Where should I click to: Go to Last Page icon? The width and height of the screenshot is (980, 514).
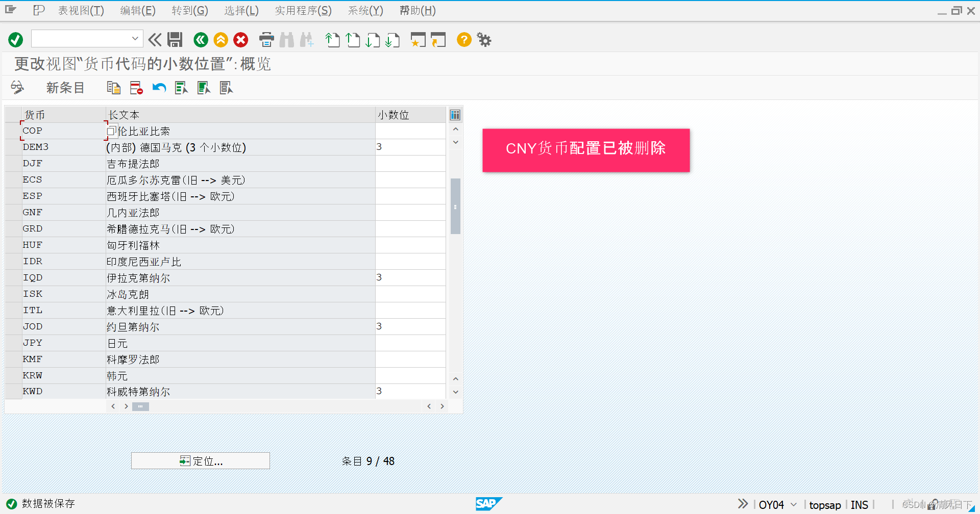pos(393,40)
